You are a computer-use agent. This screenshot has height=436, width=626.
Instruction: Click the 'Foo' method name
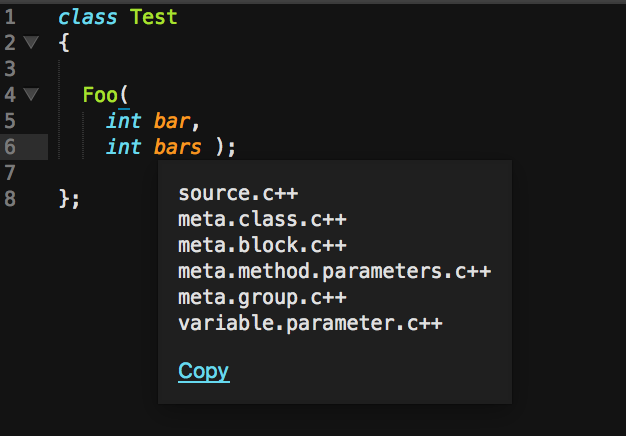pos(100,95)
